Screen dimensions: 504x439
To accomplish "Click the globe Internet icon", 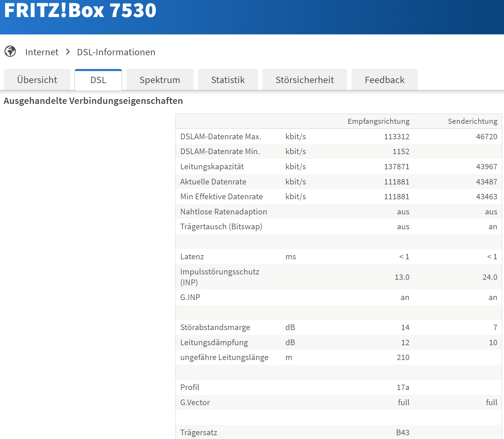I will click(x=10, y=51).
